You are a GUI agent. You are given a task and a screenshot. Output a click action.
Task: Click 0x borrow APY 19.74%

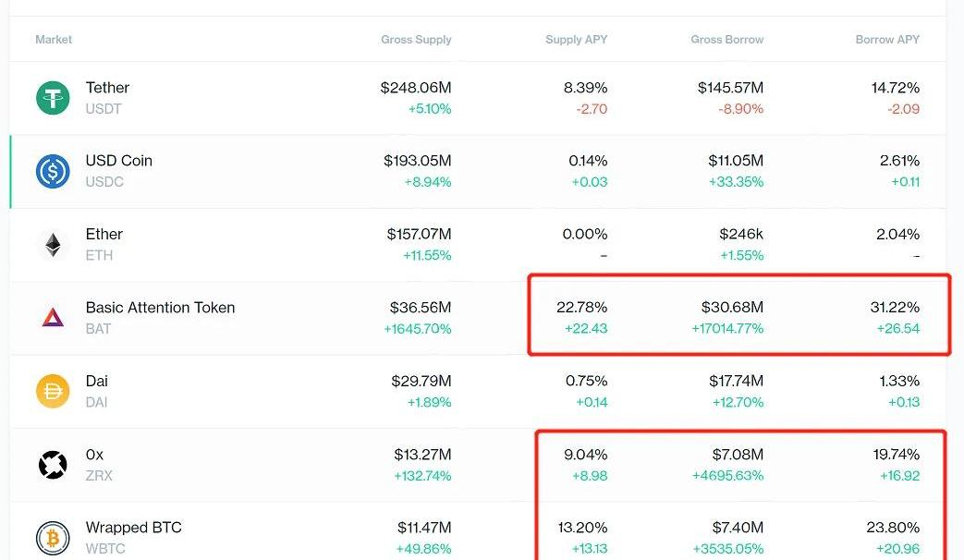click(897, 455)
